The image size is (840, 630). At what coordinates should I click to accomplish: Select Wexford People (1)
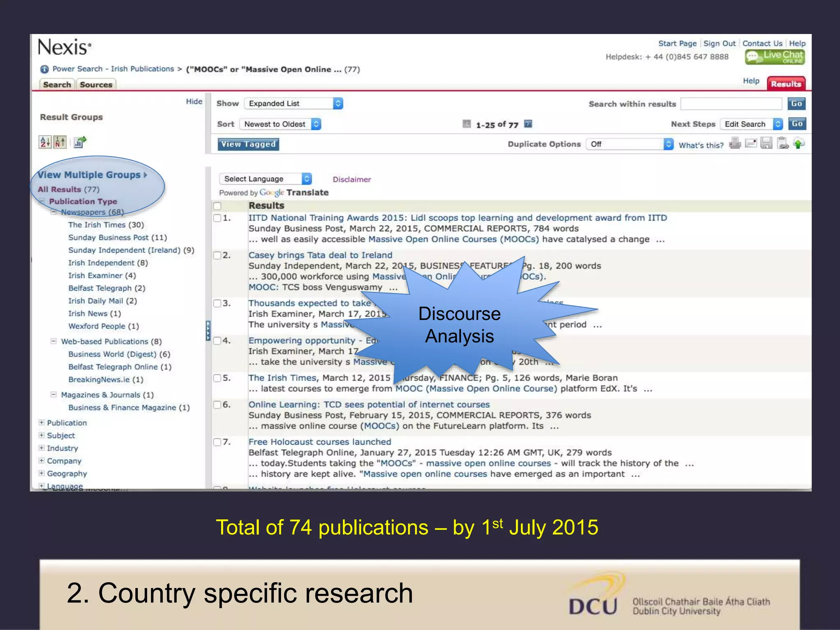tap(104, 326)
